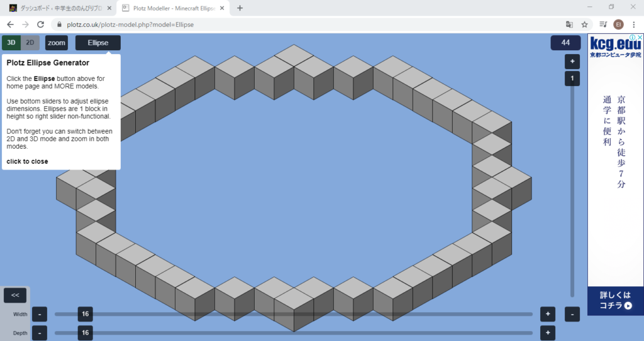Open a new browser tab
The height and width of the screenshot is (341, 644).
(240, 8)
